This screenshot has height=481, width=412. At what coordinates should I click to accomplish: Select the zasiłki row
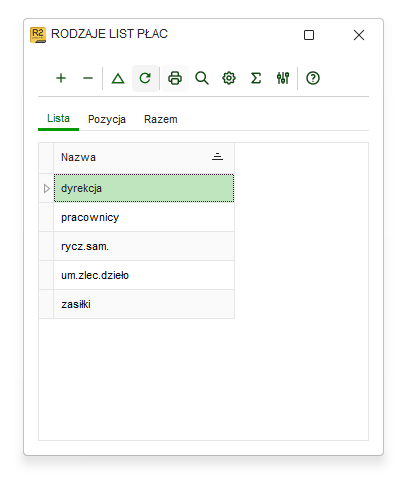(x=144, y=304)
